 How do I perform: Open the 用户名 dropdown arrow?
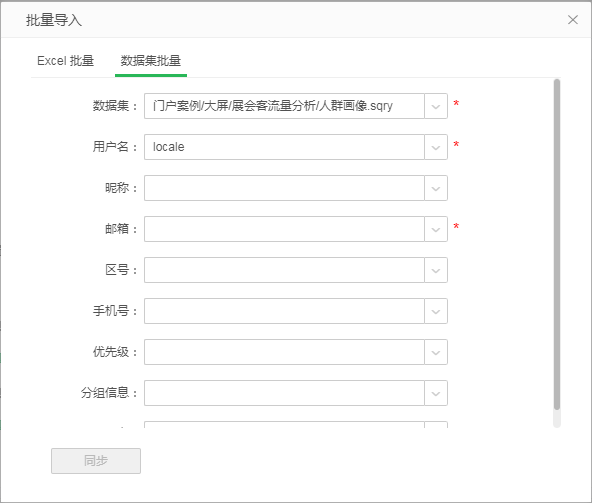(x=436, y=147)
